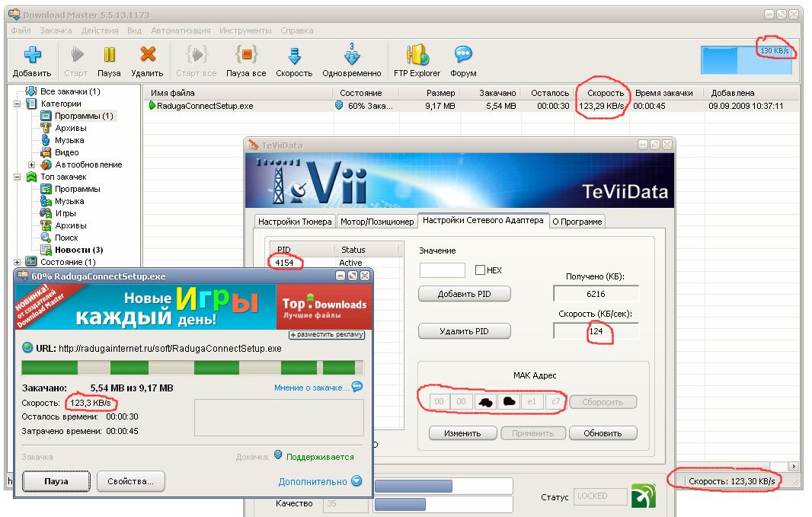Screen dimensions: 812x517
Task: Click the Добавить PID button
Action: (464, 294)
